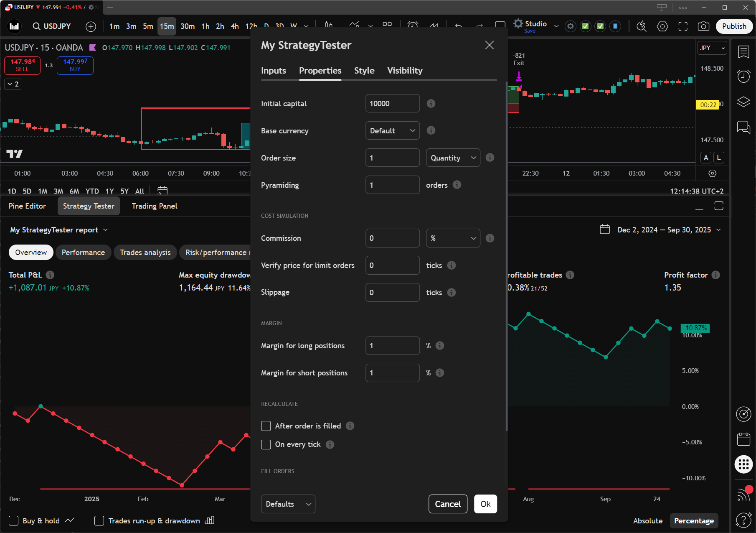Select the 30m timeframe

pyautogui.click(x=188, y=26)
